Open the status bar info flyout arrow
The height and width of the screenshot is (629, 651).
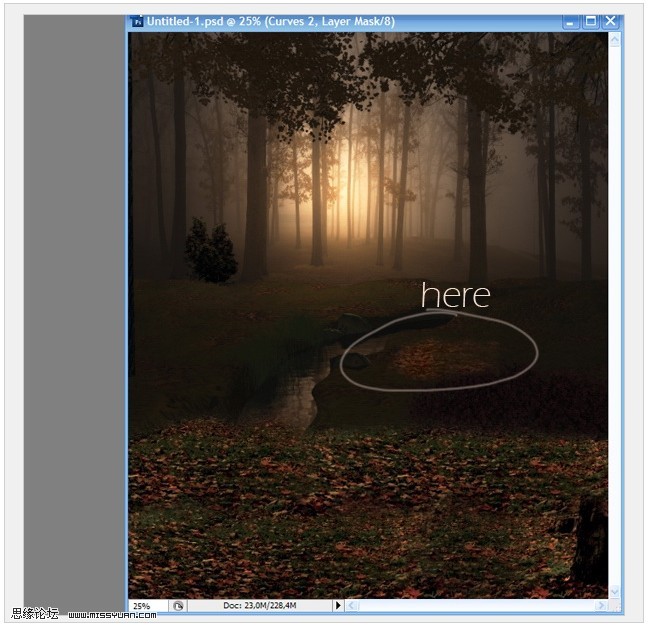(x=338, y=606)
